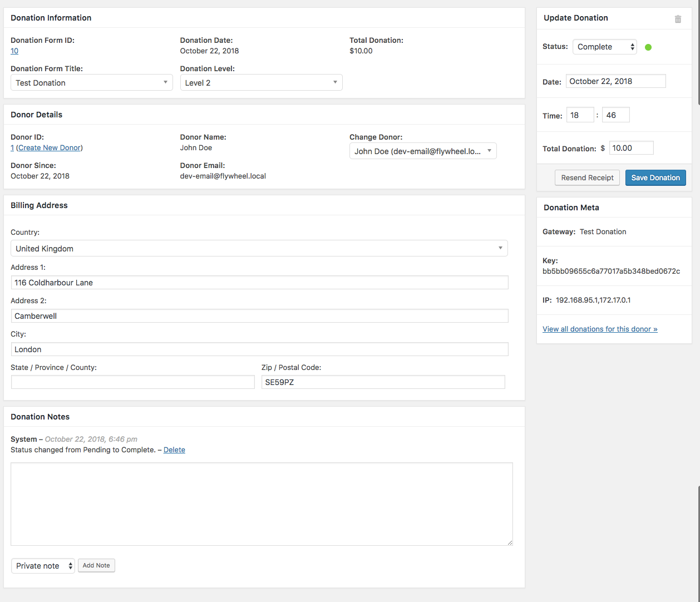Click the Save Donation button

[x=655, y=178]
